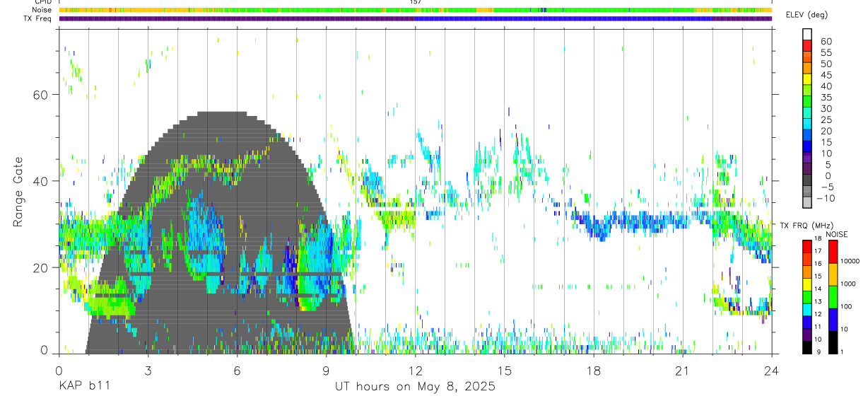This screenshot has height=401, width=868.
Task: Click the 'NOISE' legend title
Action: 837,234
